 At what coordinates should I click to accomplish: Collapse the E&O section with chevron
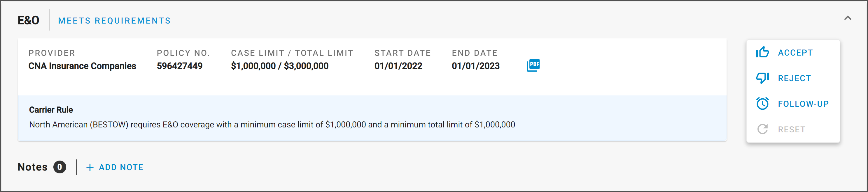848,18
